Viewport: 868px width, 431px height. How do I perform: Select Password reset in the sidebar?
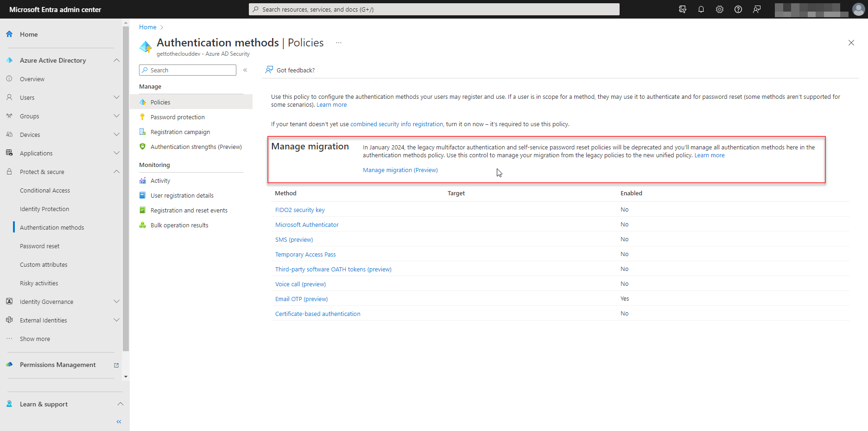[x=39, y=246]
